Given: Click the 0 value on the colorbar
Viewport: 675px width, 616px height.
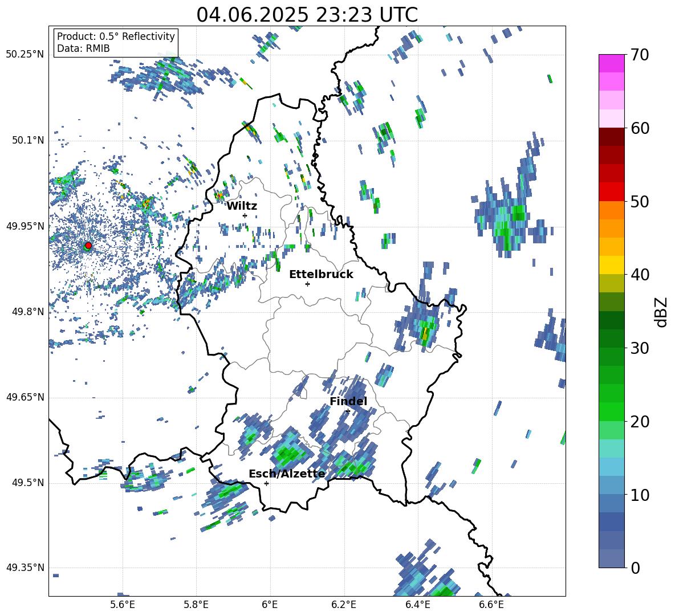Looking at the screenshot, I should pyautogui.click(x=635, y=568).
